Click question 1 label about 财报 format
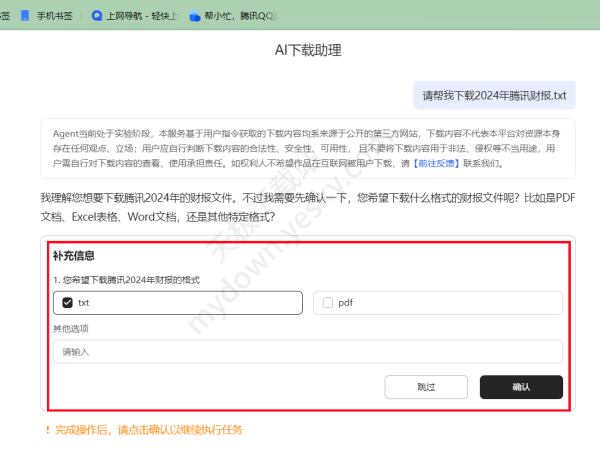The height and width of the screenshot is (455, 600). [126, 278]
